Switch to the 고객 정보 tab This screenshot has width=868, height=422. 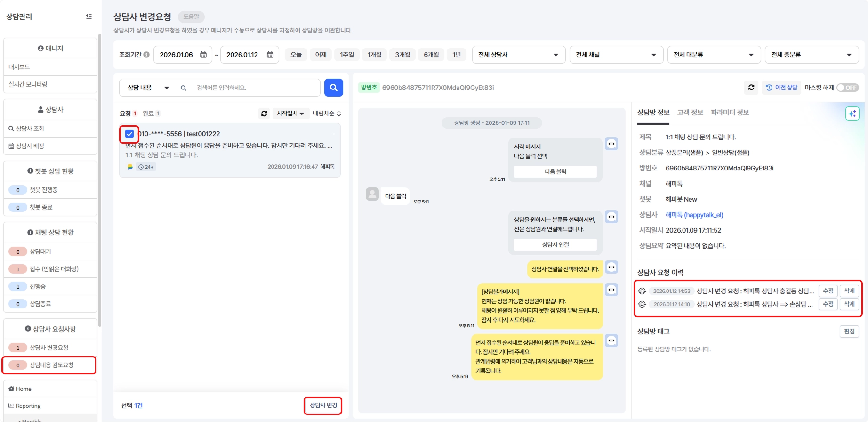click(690, 113)
